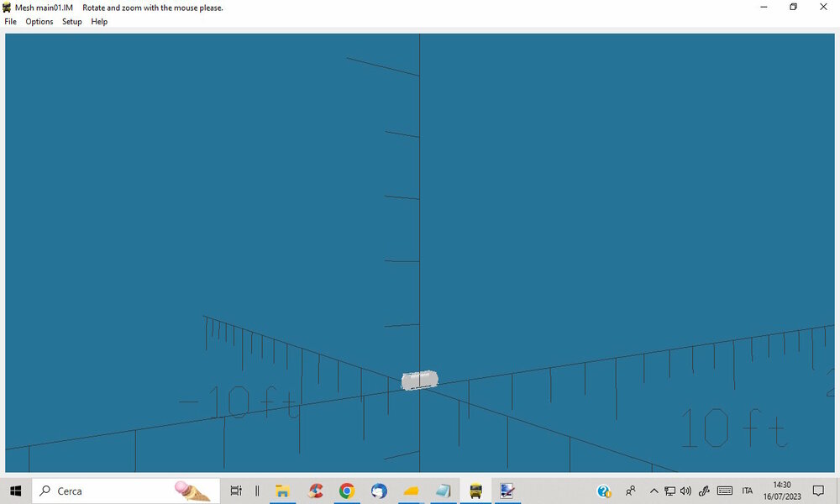
Task: Click the help question-mark tray icon
Action: [x=604, y=491]
